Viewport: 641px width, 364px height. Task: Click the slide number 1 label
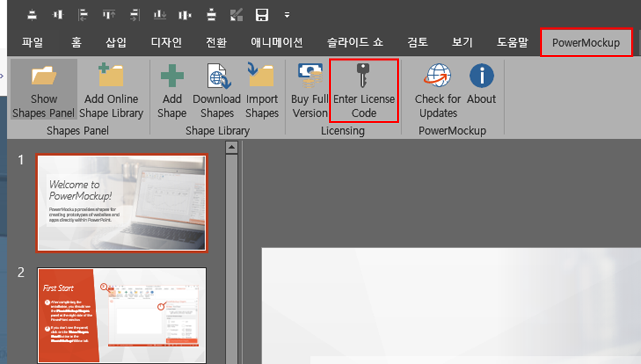coord(21,160)
